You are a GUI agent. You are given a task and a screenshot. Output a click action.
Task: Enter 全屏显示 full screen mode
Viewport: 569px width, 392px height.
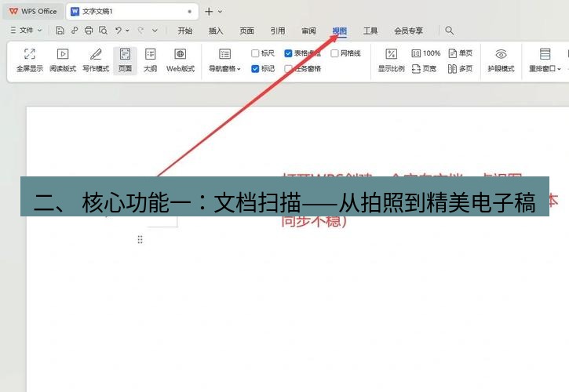coord(30,60)
